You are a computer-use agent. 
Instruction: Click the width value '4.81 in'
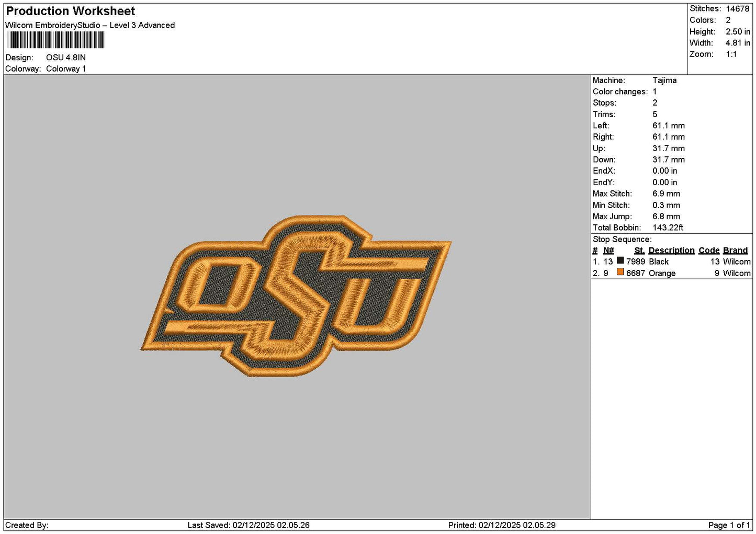pos(738,43)
